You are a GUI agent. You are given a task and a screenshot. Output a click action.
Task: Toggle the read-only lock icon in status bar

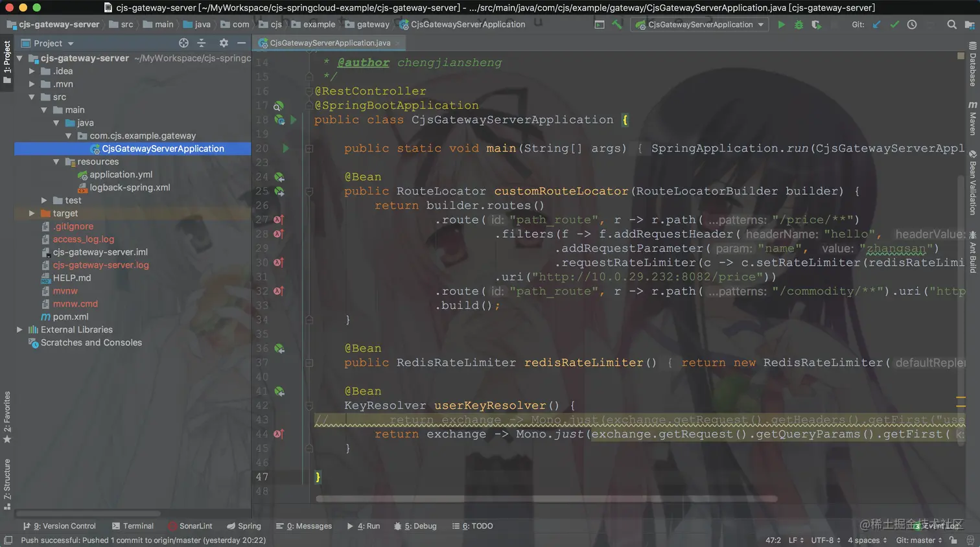953,540
